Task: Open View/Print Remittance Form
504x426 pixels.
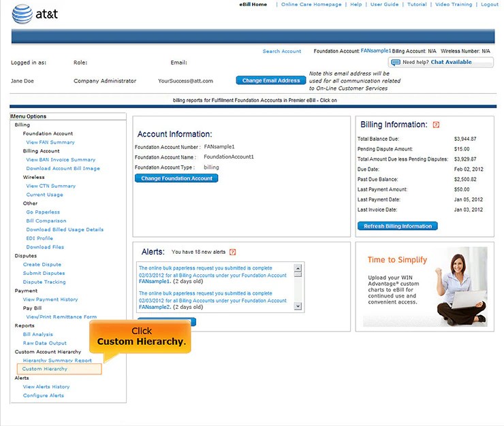Action: click(61, 316)
